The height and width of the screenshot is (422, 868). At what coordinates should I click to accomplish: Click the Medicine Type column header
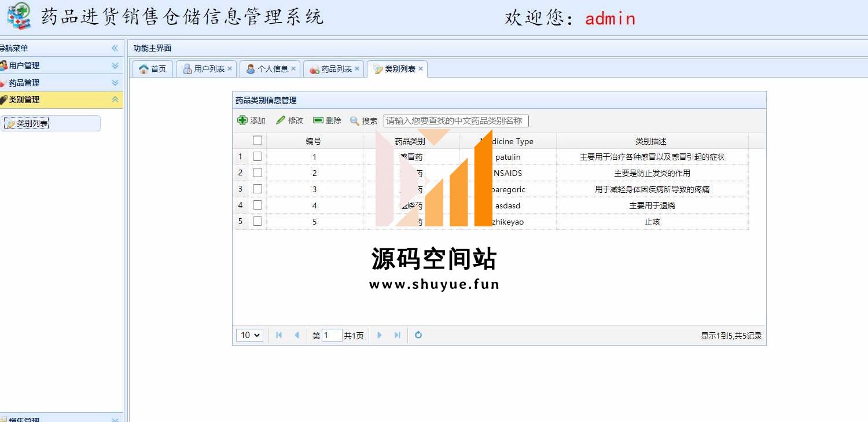(x=507, y=141)
